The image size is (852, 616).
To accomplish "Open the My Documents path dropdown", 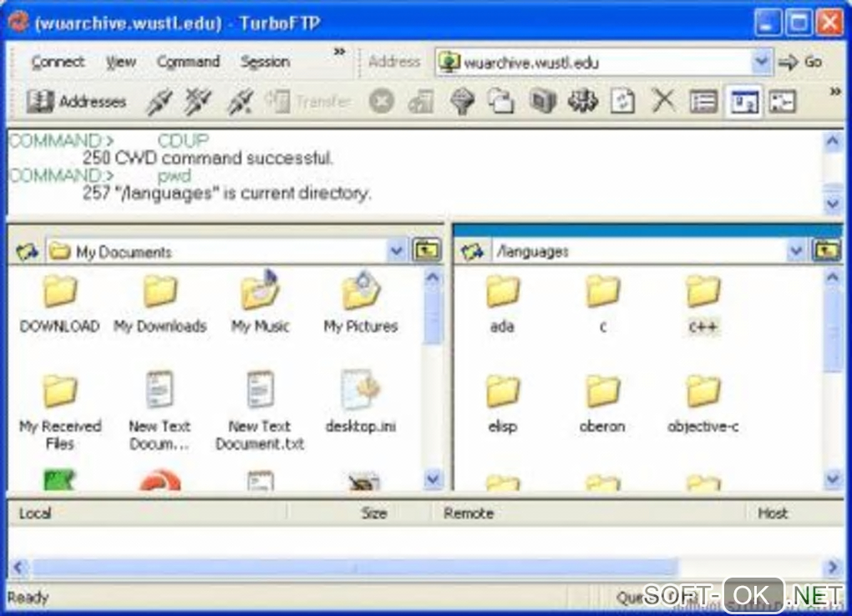I will click(396, 251).
